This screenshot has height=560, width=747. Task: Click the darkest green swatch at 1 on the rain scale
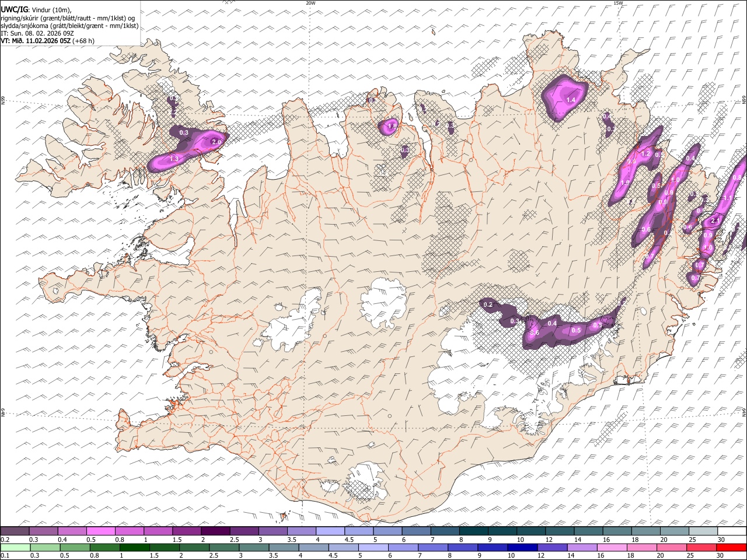(x=134, y=548)
